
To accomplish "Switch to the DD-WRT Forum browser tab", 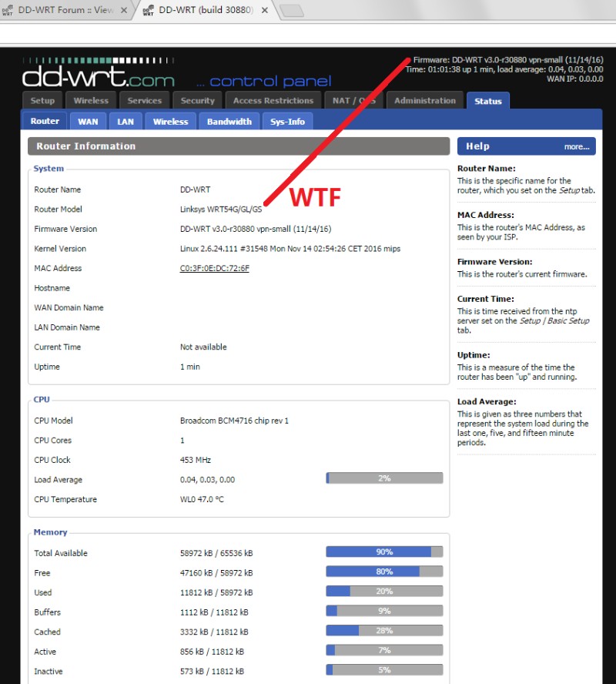I will pyautogui.click(x=65, y=10).
